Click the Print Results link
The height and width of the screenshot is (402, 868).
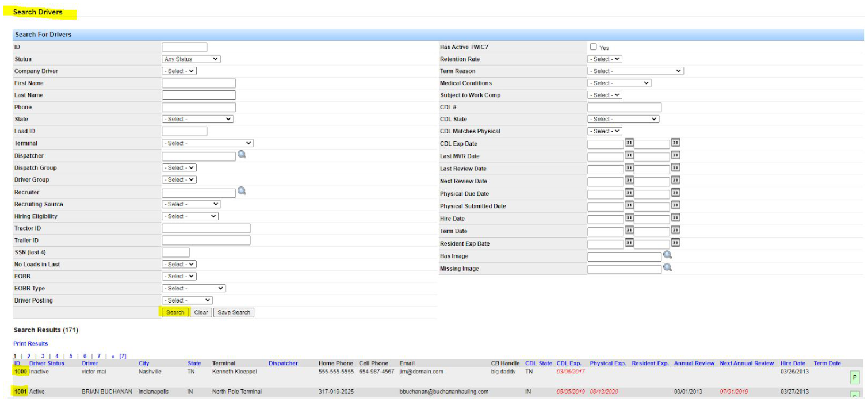31,343
